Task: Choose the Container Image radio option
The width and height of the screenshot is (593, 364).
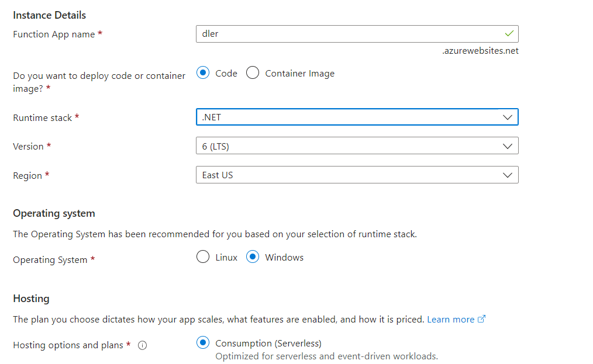Action: click(252, 72)
